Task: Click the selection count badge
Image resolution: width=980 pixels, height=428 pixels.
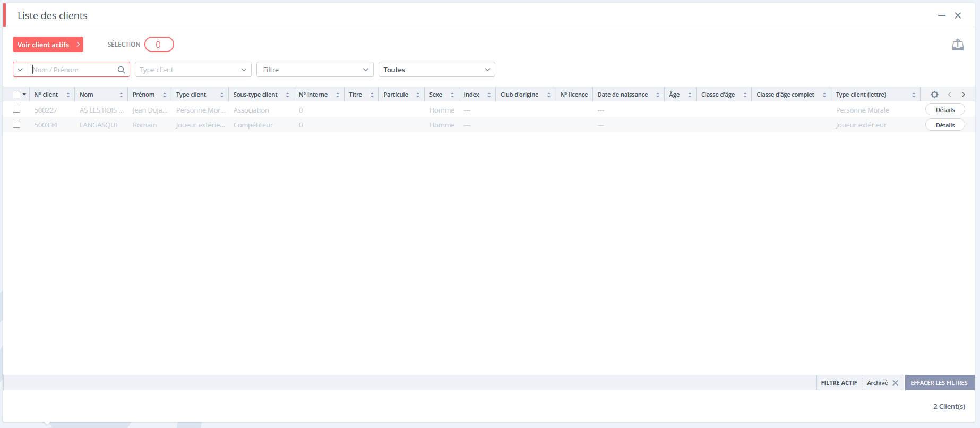Action: click(159, 45)
